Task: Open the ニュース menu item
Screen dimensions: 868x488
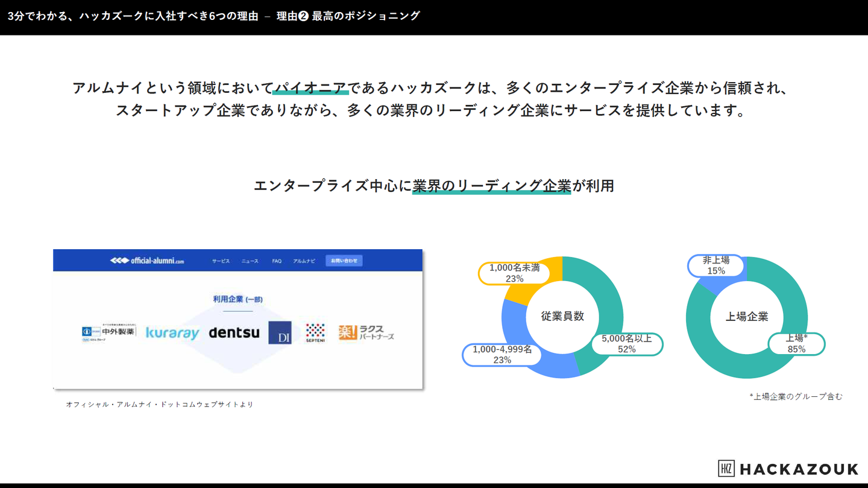Action: (250, 261)
